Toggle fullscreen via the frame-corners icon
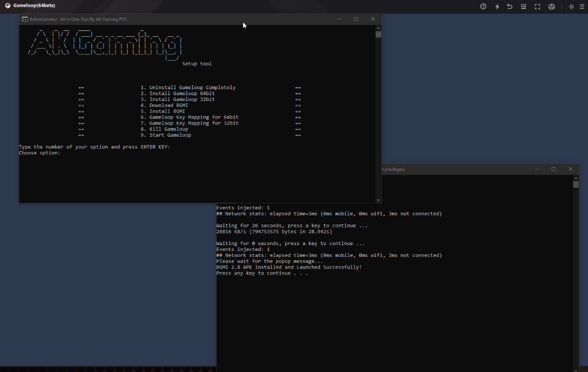588x372 pixels. pos(538,6)
